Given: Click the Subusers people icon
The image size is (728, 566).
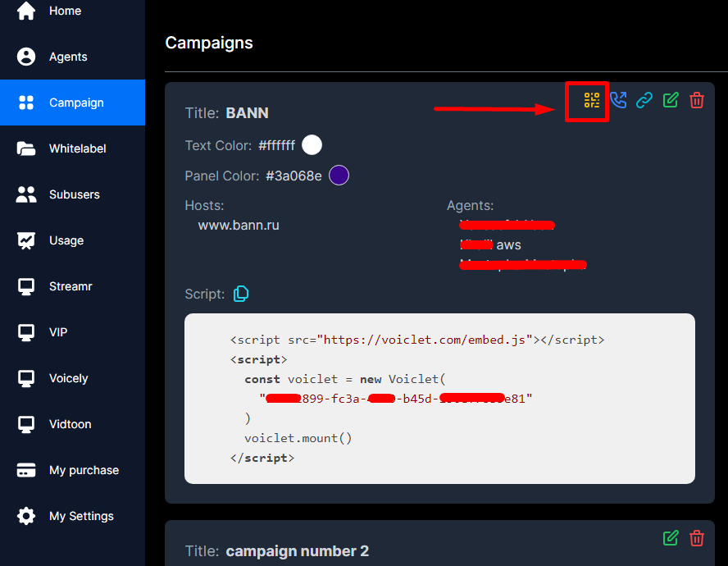Looking at the screenshot, I should coord(26,194).
